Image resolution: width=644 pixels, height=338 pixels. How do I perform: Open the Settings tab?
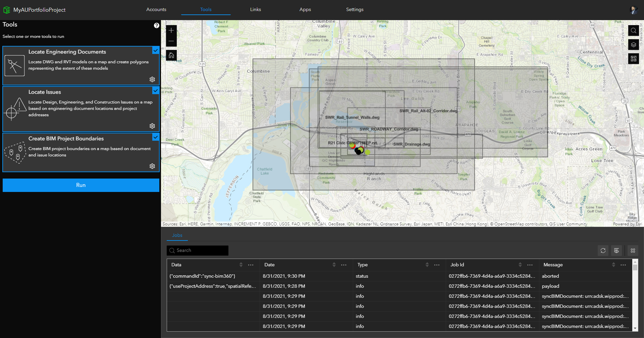[355, 9]
